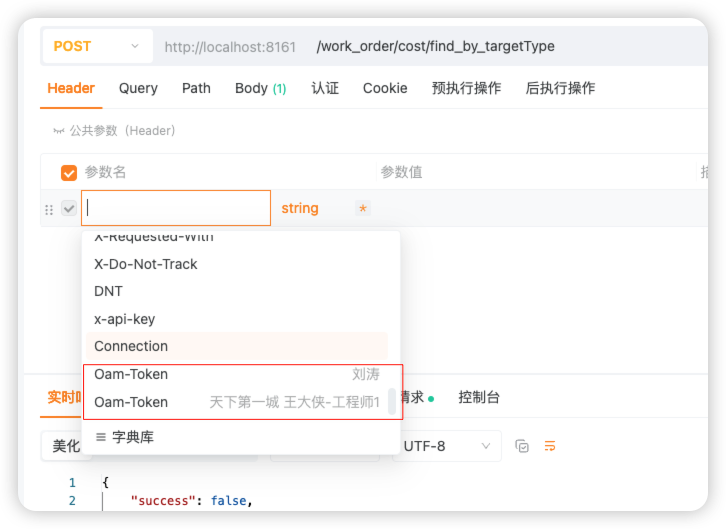Select the Oam-Token entry labeled 天下第一城 王大侠-工程师1
The image size is (726, 529).
tap(236, 402)
